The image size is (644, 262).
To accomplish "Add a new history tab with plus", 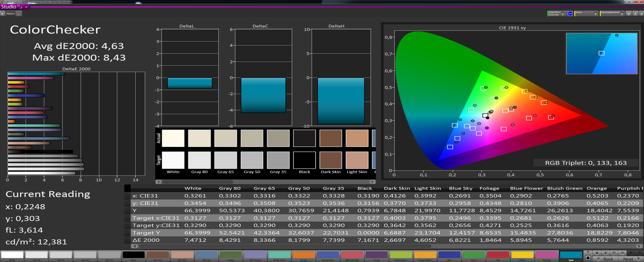I will (x=19, y=14).
